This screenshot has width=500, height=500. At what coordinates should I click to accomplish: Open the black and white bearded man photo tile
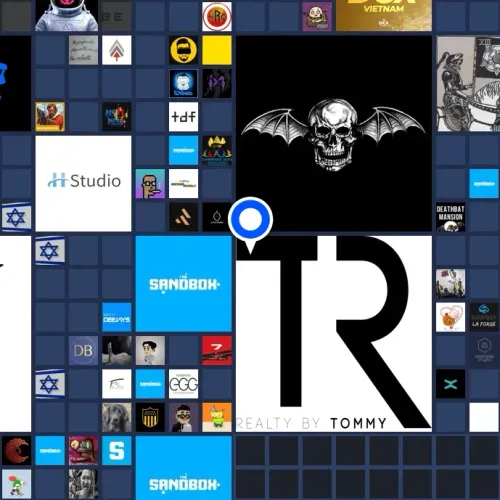coord(83,484)
